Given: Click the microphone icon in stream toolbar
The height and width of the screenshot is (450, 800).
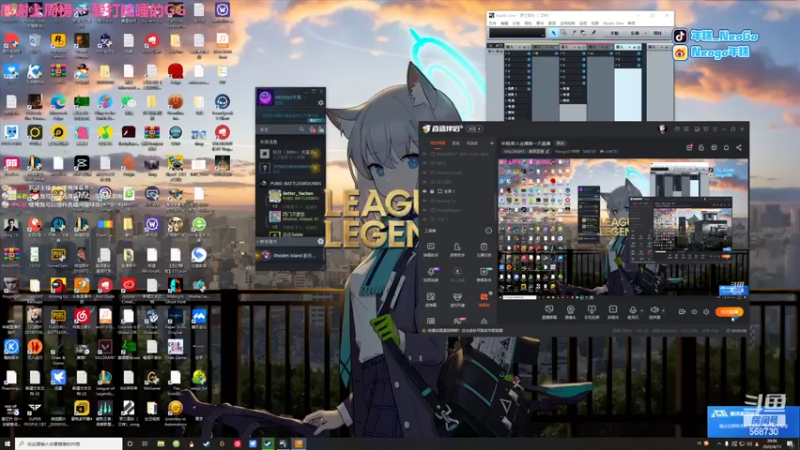Looking at the screenshot, I should 633,310.
